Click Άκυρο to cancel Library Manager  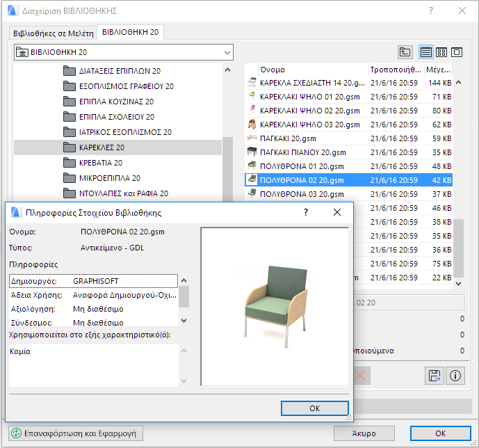(x=364, y=433)
